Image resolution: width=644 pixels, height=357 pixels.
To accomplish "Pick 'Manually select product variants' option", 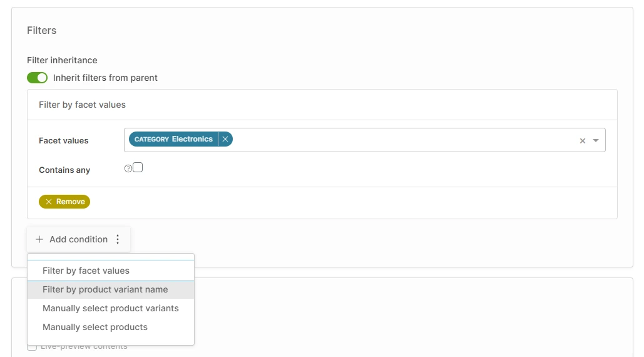I will point(111,308).
